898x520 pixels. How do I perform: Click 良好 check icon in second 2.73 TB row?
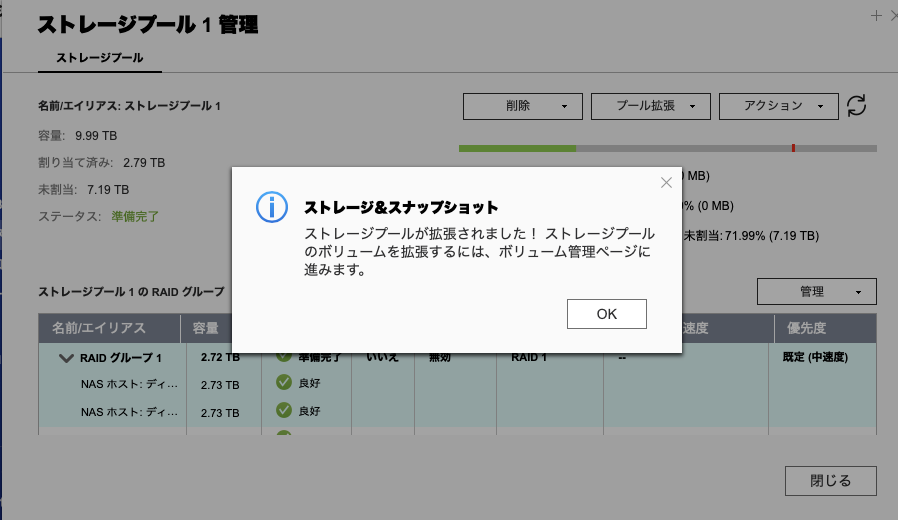[x=284, y=410]
